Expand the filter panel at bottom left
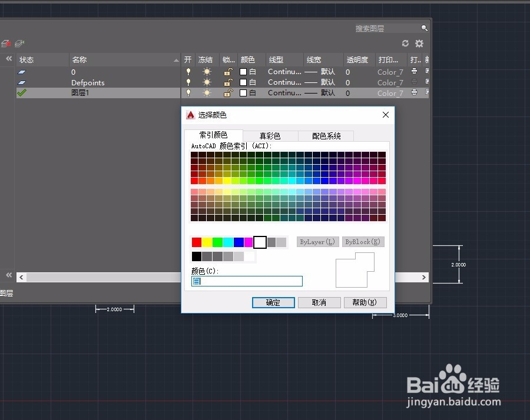Screen dimensions: 530x420 [9, 275]
